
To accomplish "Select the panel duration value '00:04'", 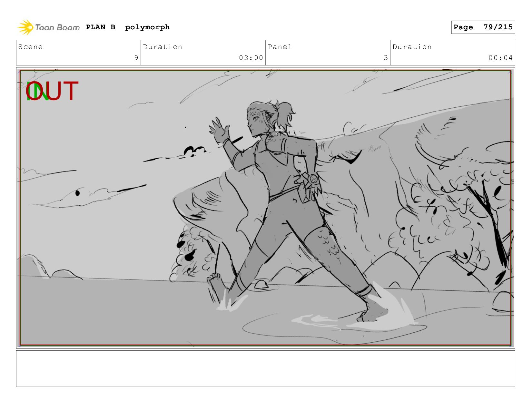I will tap(500, 58).
